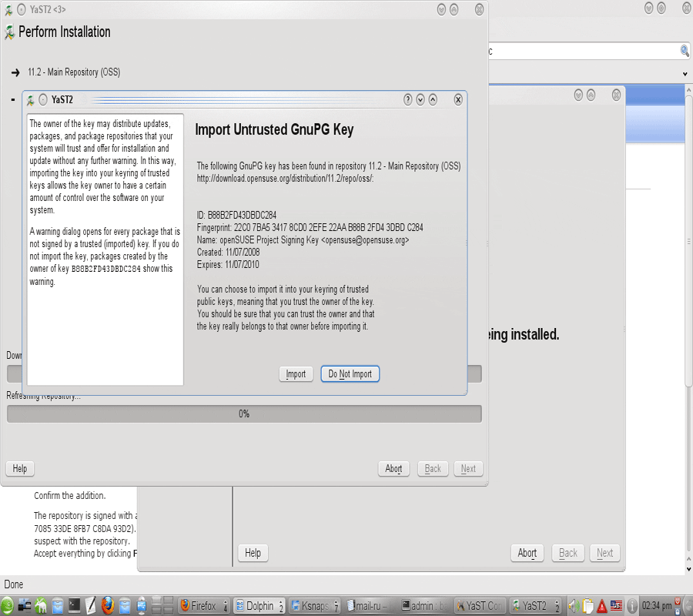
Task: Click the info notification tray icon
Action: [632, 606]
